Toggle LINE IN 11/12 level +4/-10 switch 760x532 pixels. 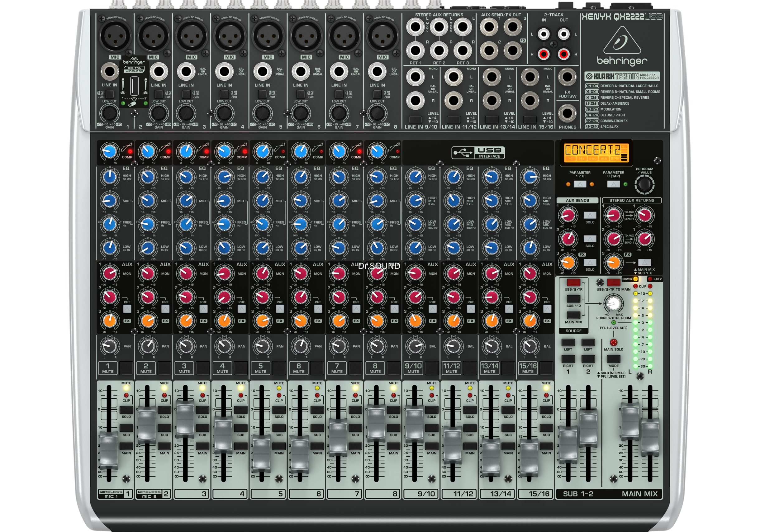(x=454, y=119)
